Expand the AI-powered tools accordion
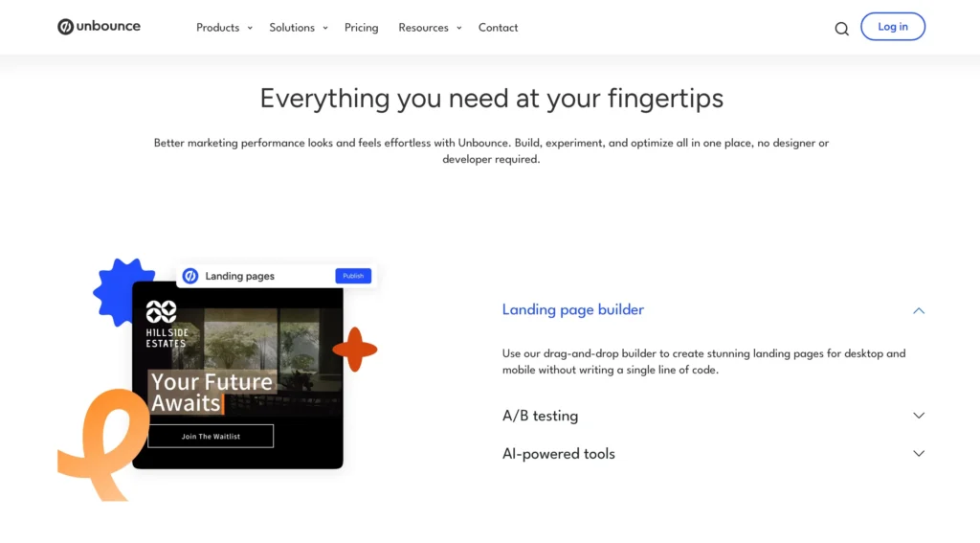Screen dimensions: 980x543 click(x=918, y=454)
